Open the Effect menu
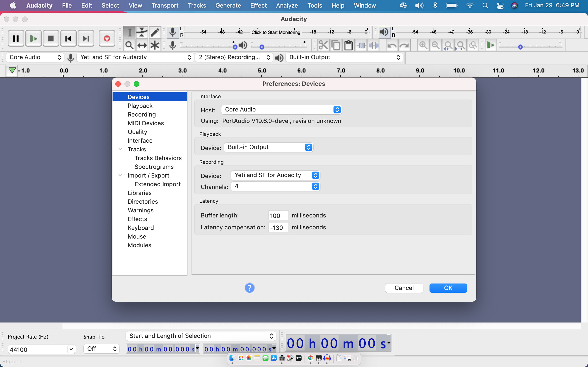Image resolution: width=588 pixels, height=367 pixels. (x=258, y=5)
